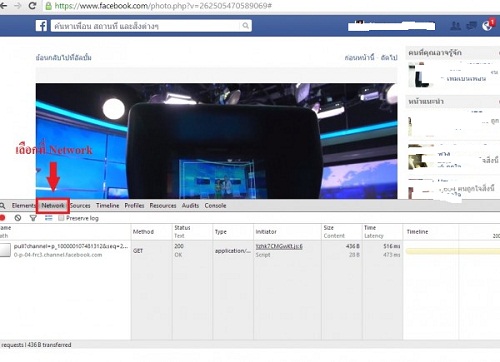
Task: Toggle large request rows icon
Action: 49,218
